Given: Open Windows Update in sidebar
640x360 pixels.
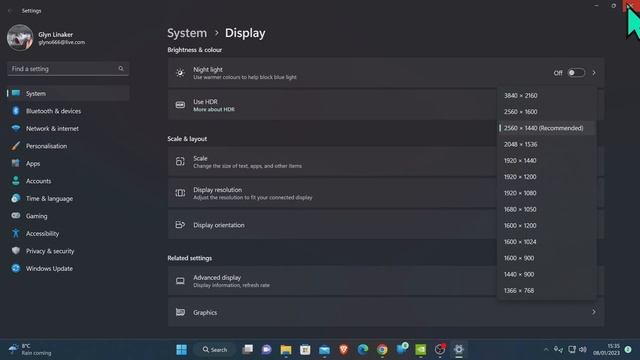Looking at the screenshot, I should coord(68,269).
